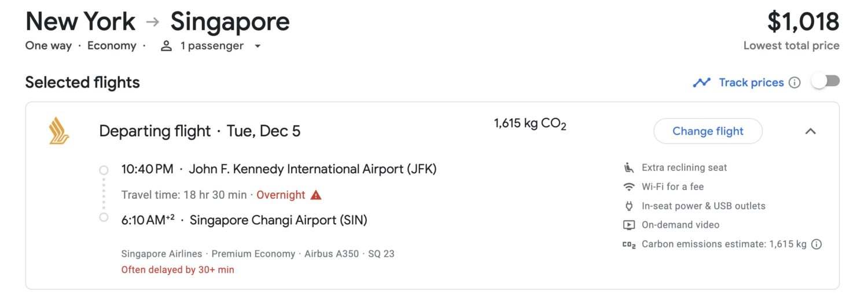Click the Track prices link text
This screenshot has height=306, width=868.
pos(751,82)
